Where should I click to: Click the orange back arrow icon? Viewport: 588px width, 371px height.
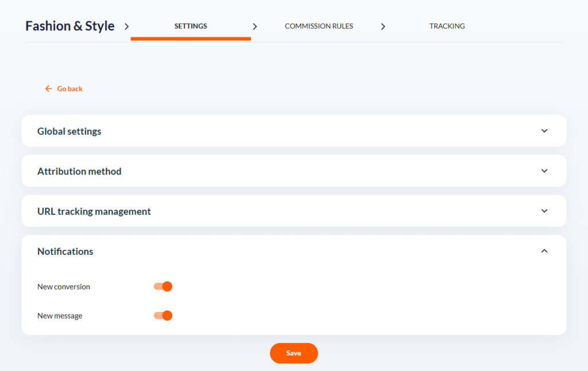(49, 88)
